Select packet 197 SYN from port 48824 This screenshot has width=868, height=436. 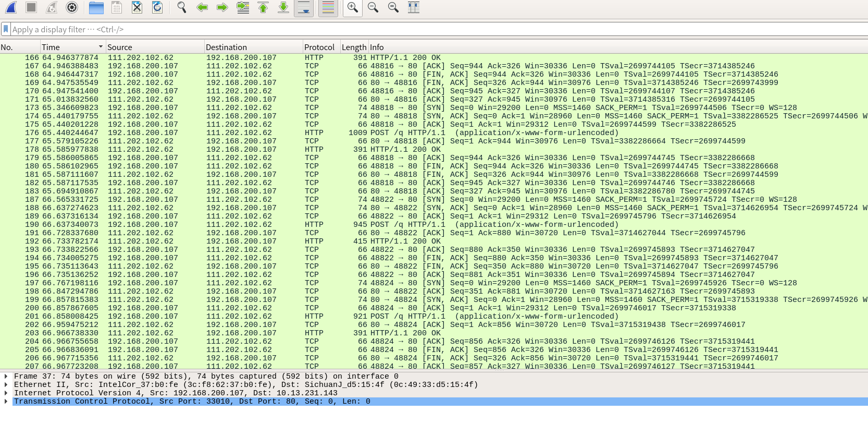(434, 283)
